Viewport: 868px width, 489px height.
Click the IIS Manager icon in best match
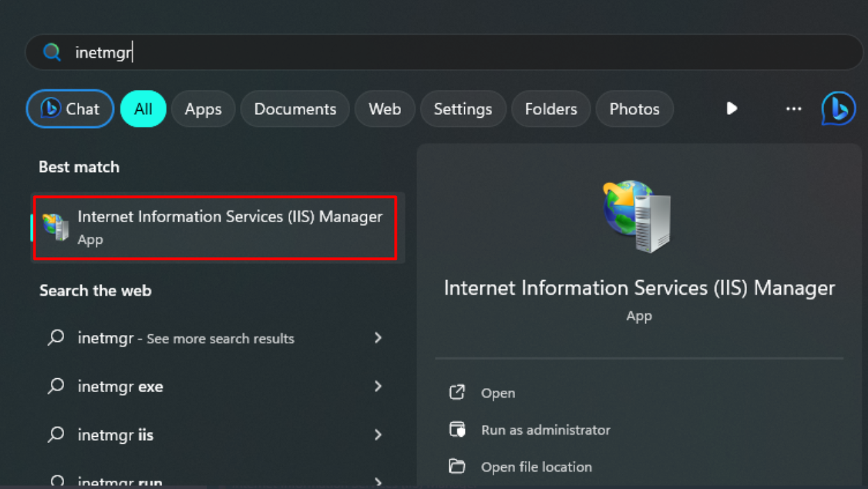pos(56,227)
